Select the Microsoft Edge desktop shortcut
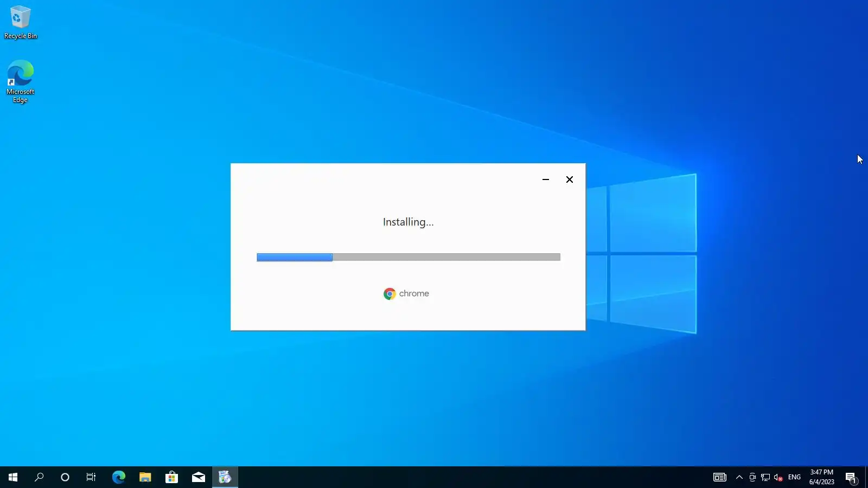The height and width of the screenshot is (488, 868). (x=21, y=81)
